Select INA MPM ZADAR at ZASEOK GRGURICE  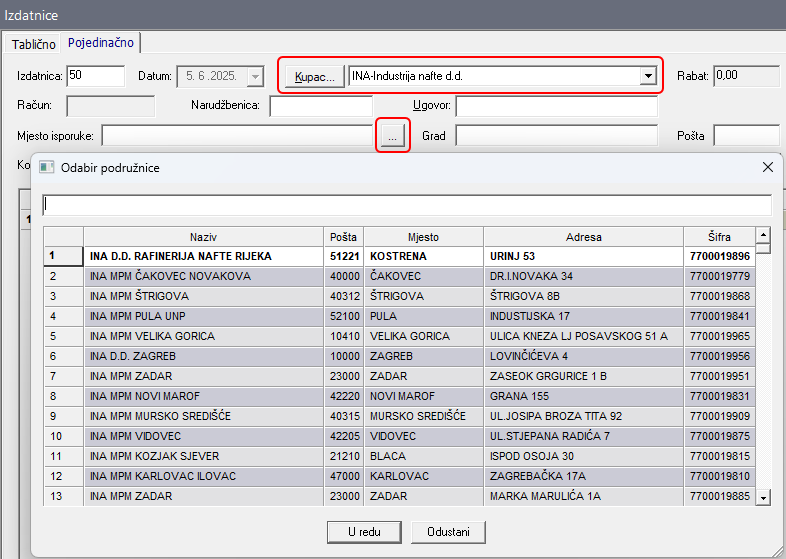400,377
